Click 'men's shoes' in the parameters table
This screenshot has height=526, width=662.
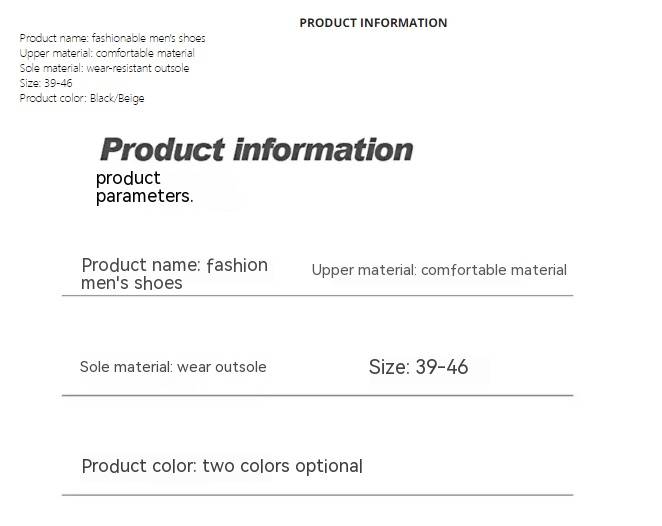[132, 283]
